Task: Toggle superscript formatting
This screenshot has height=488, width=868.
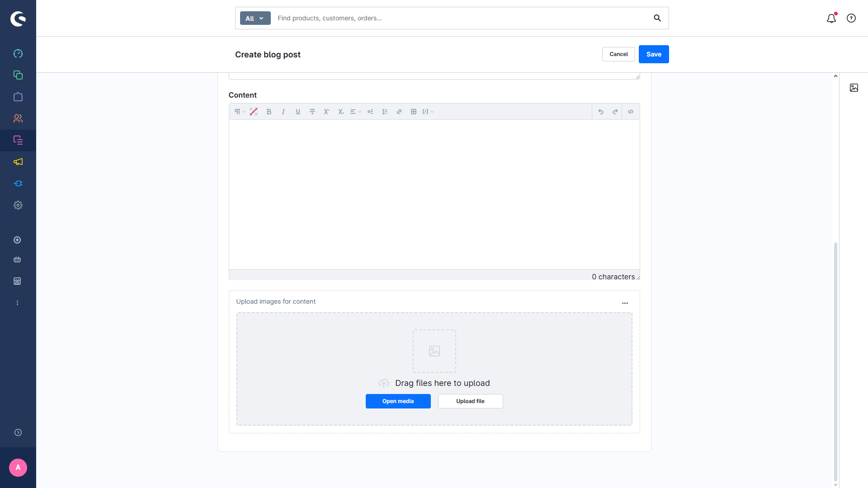Action: click(x=327, y=112)
